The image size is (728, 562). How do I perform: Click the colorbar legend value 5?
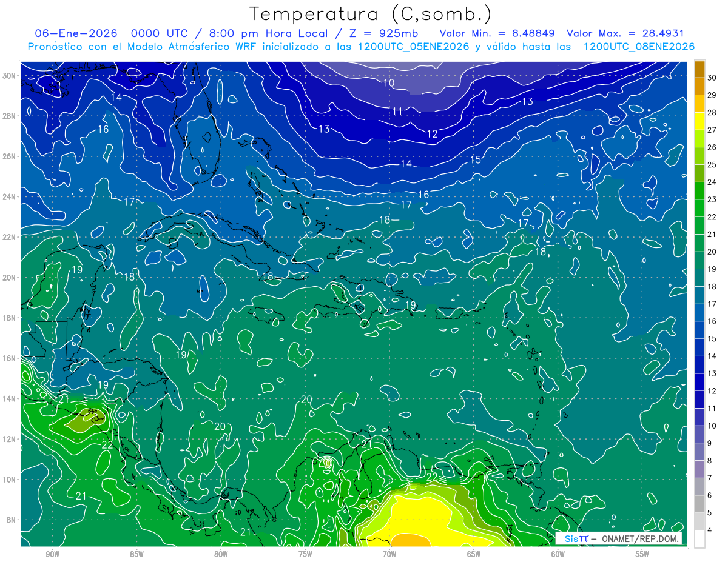pos(710,513)
